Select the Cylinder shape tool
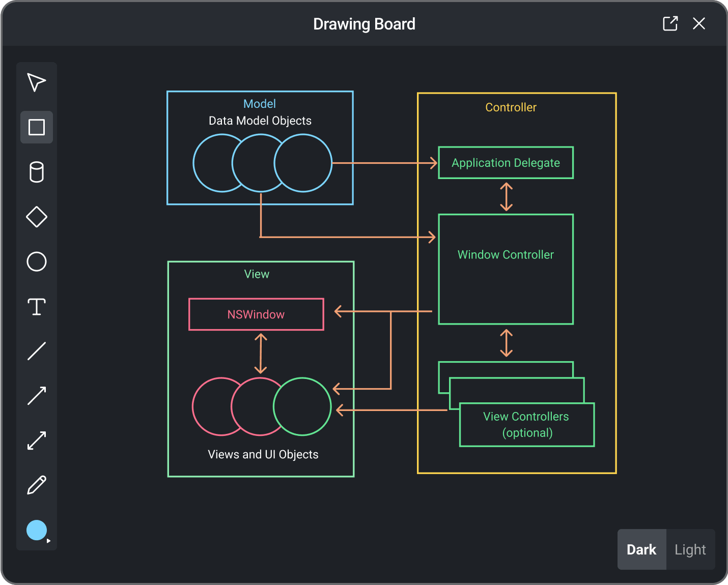 [x=36, y=172]
